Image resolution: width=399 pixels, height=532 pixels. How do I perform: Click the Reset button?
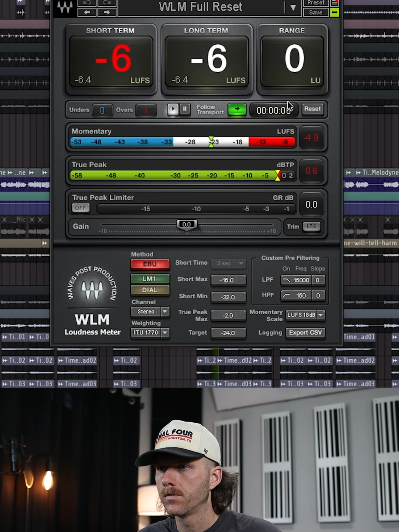(x=313, y=109)
